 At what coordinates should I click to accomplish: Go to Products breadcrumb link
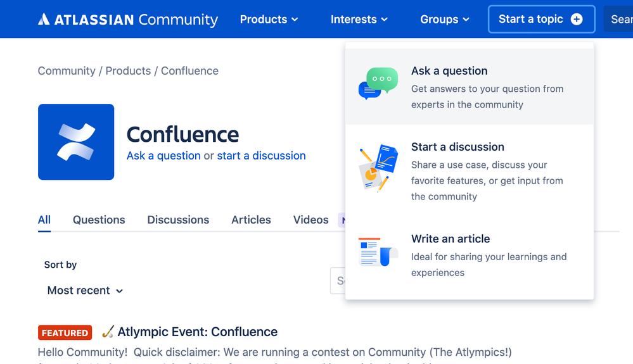tap(128, 71)
